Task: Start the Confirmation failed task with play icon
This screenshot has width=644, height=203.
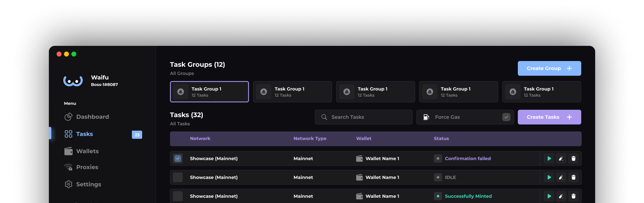Action: coord(549,158)
